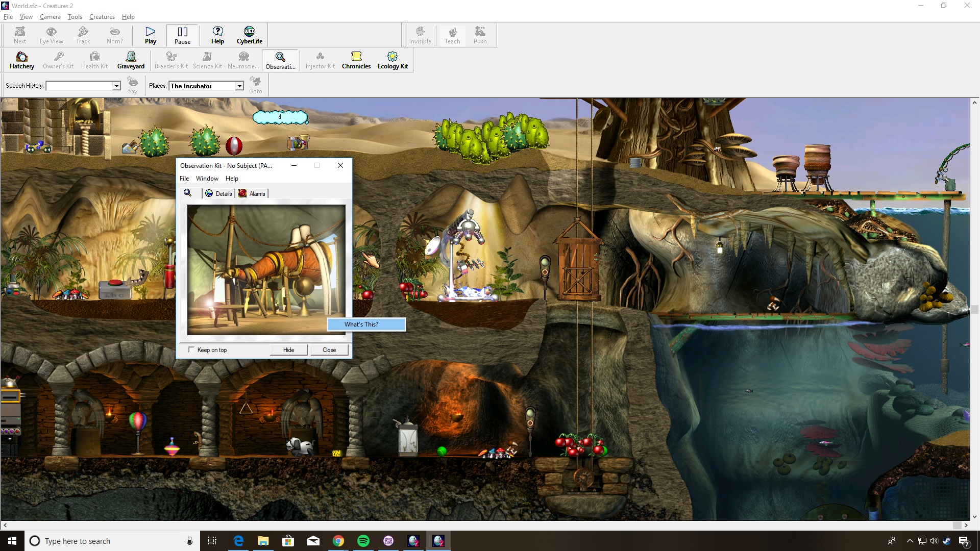Open the CyberLife web icon
The image size is (980, 551).
pyautogui.click(x=250, y=35)
